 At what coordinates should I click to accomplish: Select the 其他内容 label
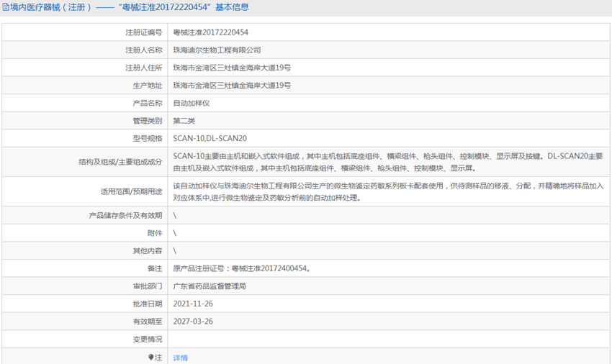tap(147, 251)
